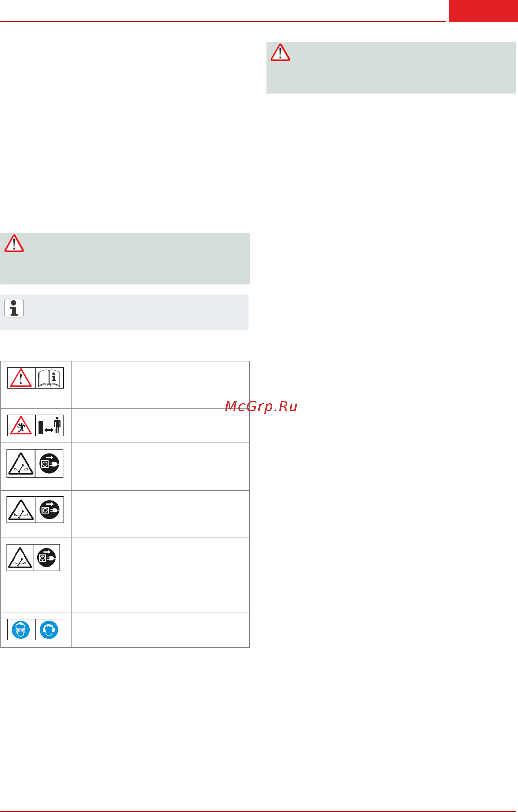Click the warning triangle in left gray box
Viewport: 518px width, 812px height.
click(x=14, y=243)
